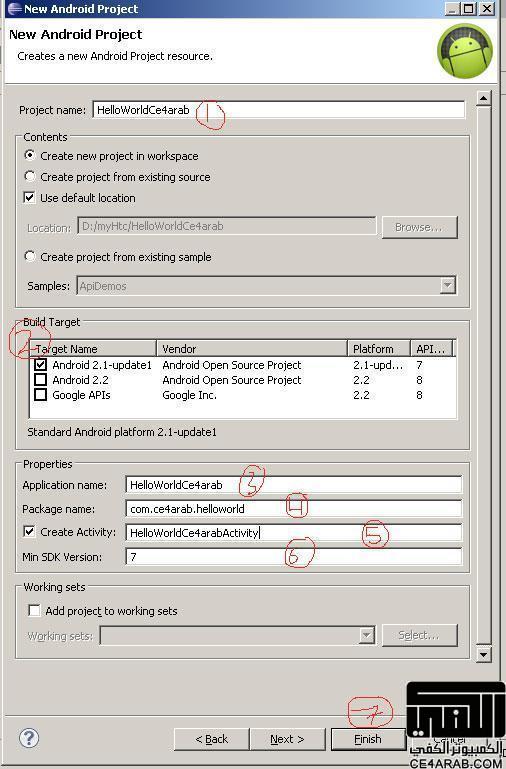Toggle the Create Activity checkbox
Image resolution: width=506 pixels, height=769 pixels.
pyautogui.click(x=29, y=531)
